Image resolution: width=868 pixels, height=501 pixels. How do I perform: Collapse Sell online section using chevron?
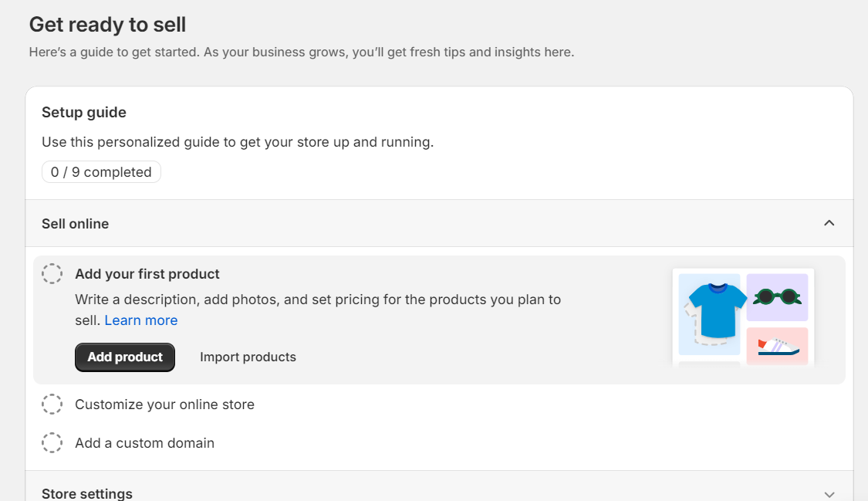coord(829,223)
